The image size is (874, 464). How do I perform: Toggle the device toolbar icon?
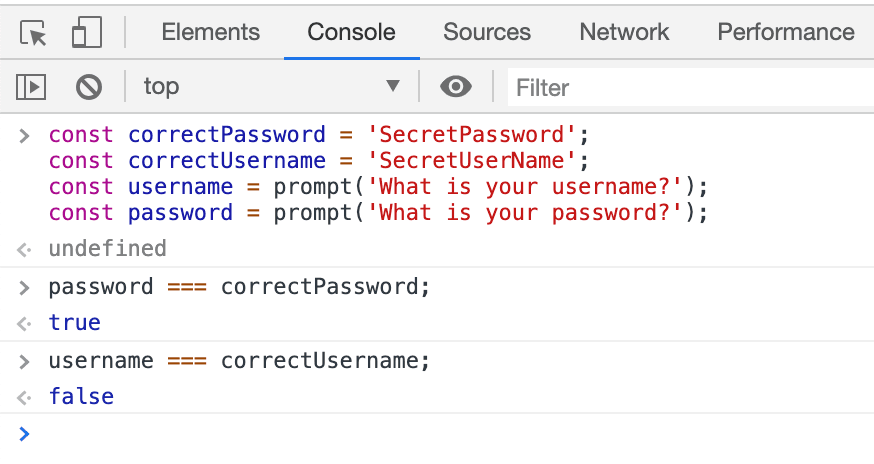86,33
